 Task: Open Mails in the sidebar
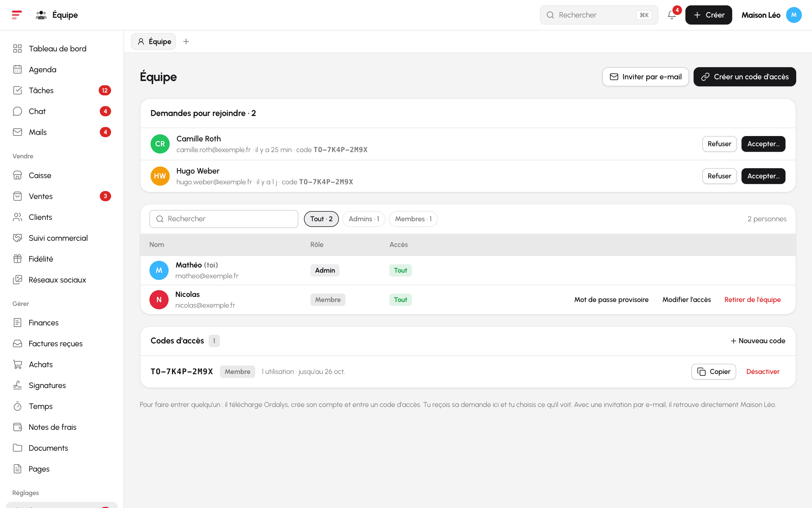(62, 132)
